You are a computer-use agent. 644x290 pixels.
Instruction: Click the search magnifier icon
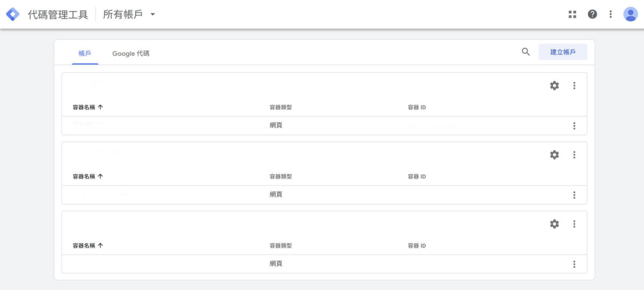point(526,52)
